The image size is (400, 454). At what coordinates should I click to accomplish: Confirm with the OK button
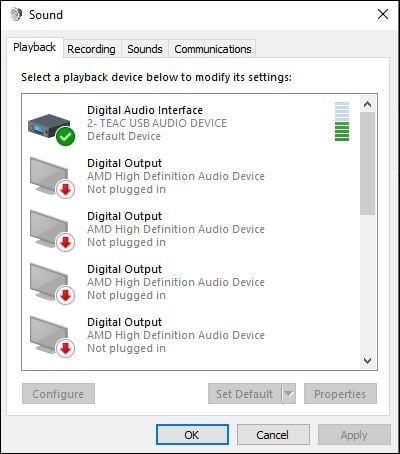[x=192, y=435]
